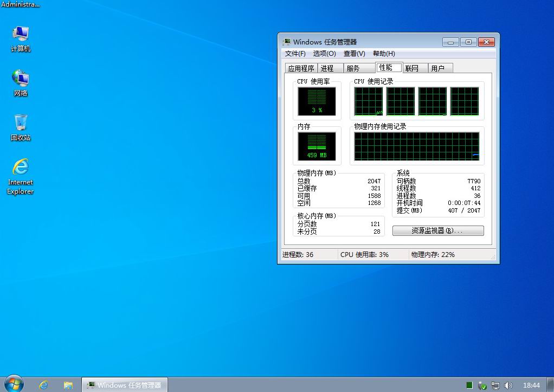The height and width of the screenshot is (392, 554).
Task: Click the Windows Start orb
Action: tap(11, 384)
